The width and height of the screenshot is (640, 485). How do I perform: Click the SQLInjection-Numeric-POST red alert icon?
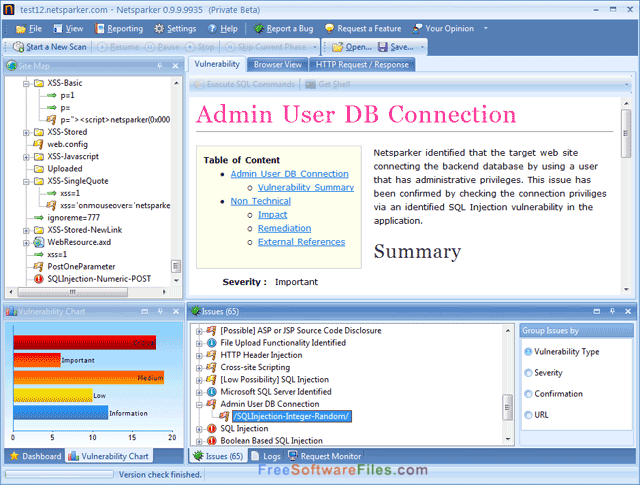pyautogui.click(x=39, y=279)
